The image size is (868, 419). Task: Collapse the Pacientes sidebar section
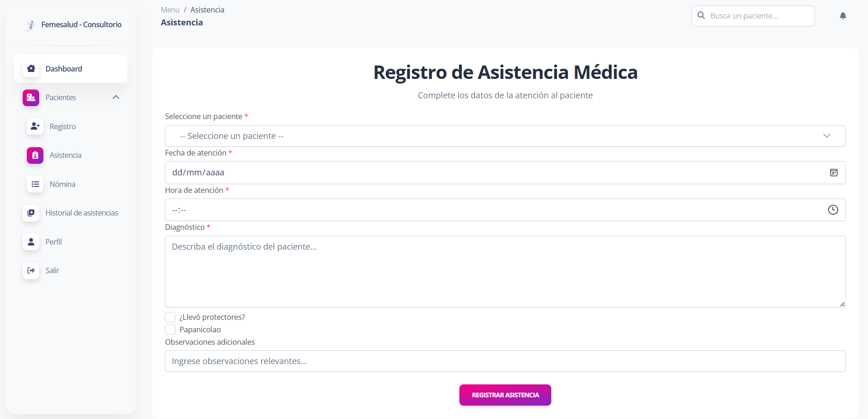(x=116, y=97)
